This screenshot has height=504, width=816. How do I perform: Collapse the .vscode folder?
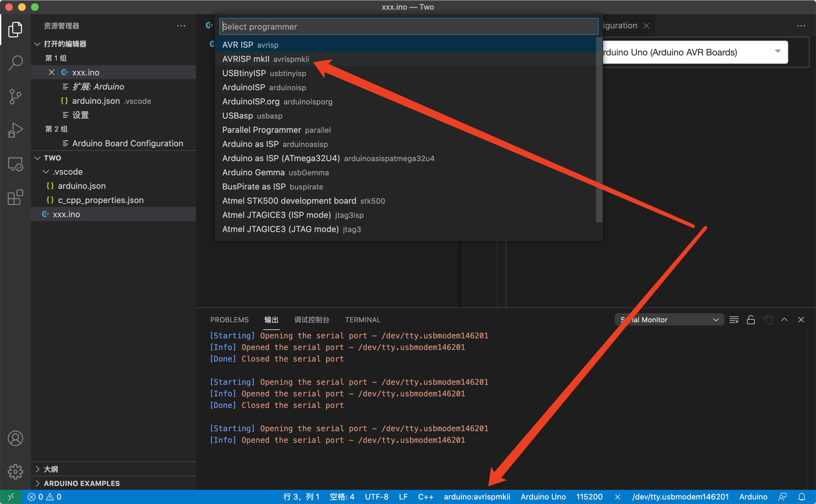tap(67, 172)
